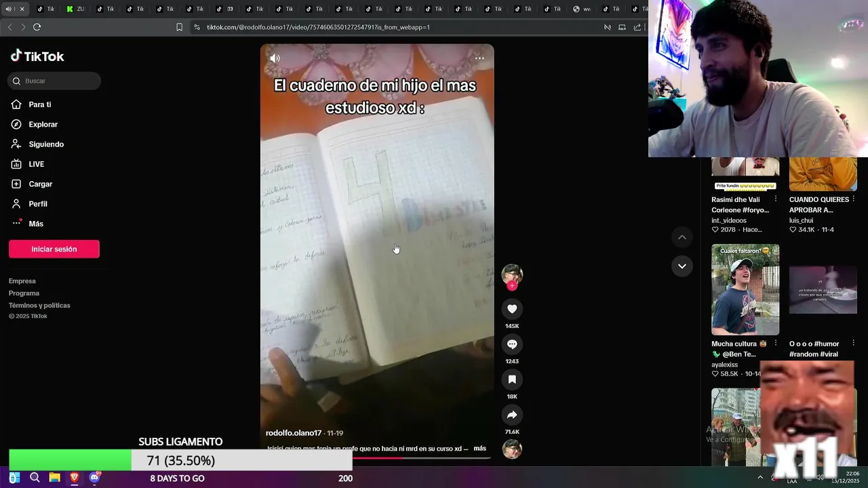This screenshot has height=488, width=868.
Task: Open the Para ti feed
Action: [x=39, y=104]
